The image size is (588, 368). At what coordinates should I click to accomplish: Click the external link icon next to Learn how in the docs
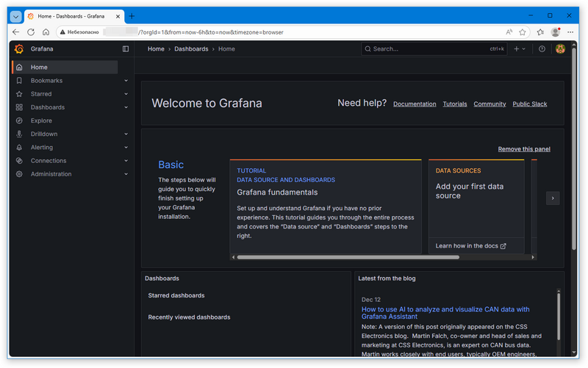(503, 246)
